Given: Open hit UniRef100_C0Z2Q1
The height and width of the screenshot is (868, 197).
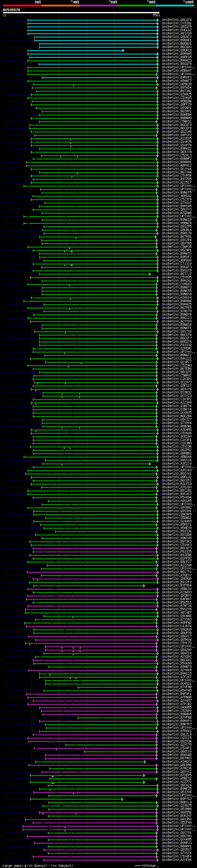Looking at the screenshot, I should point(176,23).
